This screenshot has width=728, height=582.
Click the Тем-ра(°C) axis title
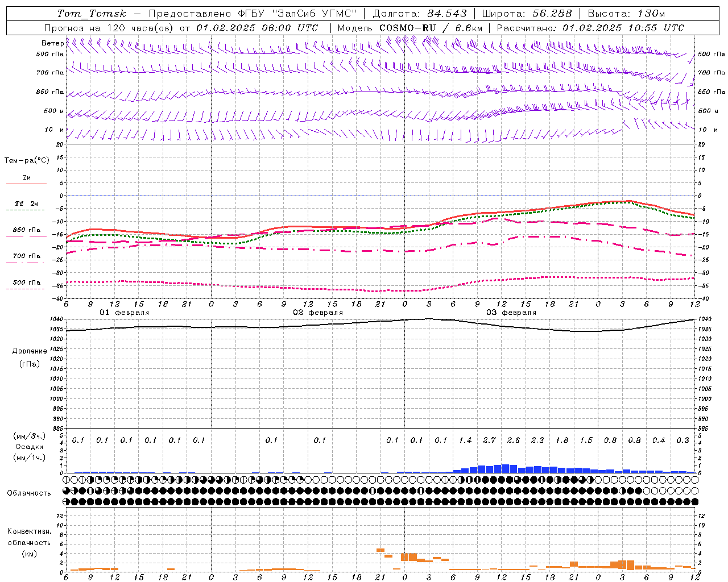(27, 161)
